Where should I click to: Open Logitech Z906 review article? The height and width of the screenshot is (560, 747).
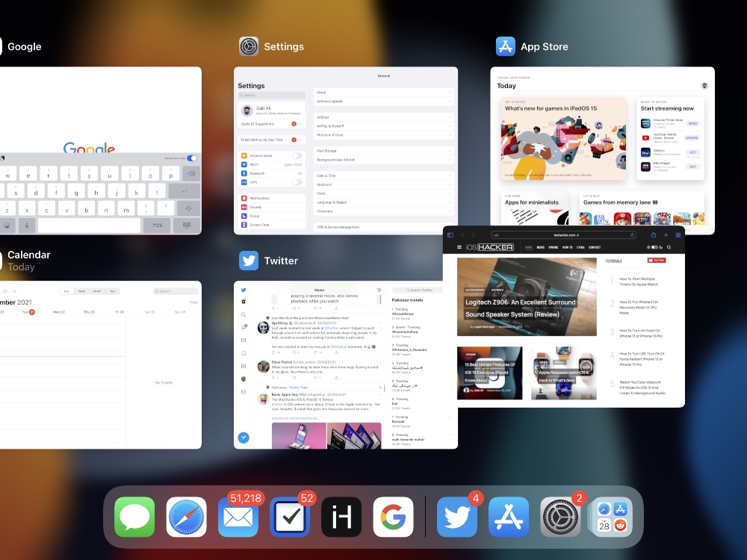[x=527, y=296]
